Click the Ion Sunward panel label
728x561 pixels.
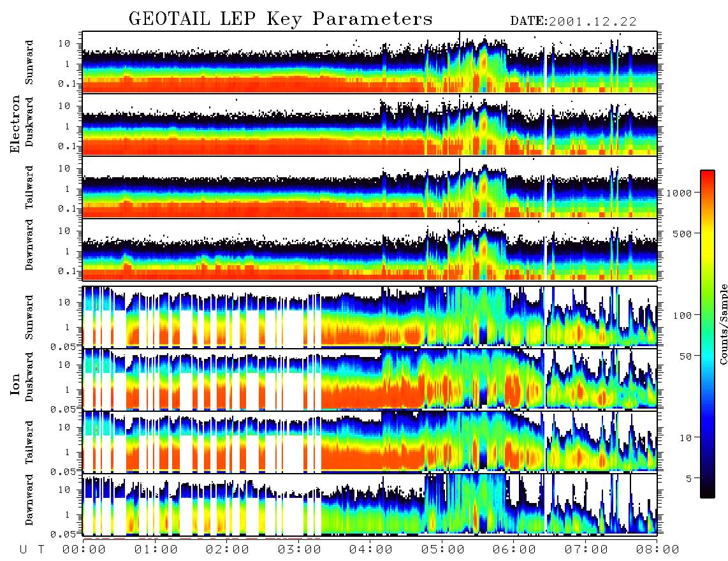29,317
